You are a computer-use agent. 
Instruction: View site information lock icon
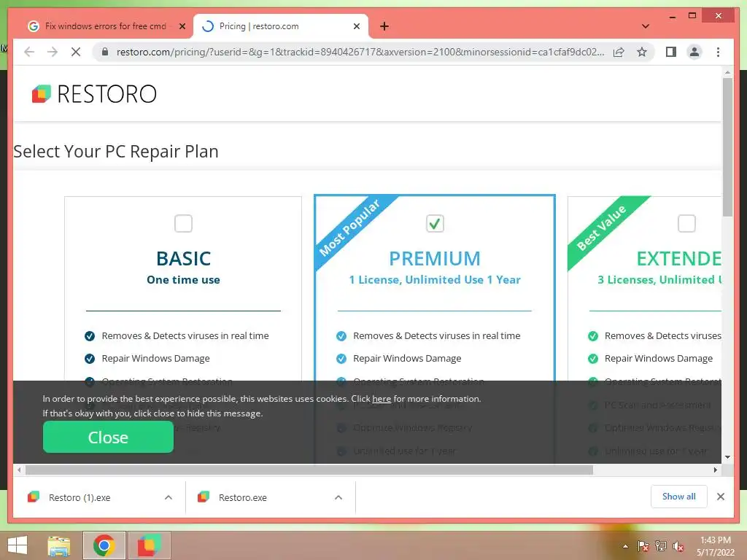105,52
